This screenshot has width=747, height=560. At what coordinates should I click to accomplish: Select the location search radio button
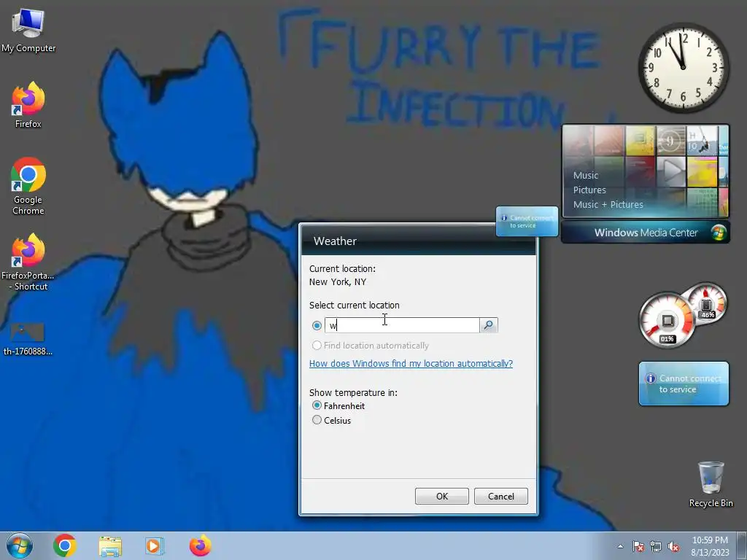click(317, 326)
